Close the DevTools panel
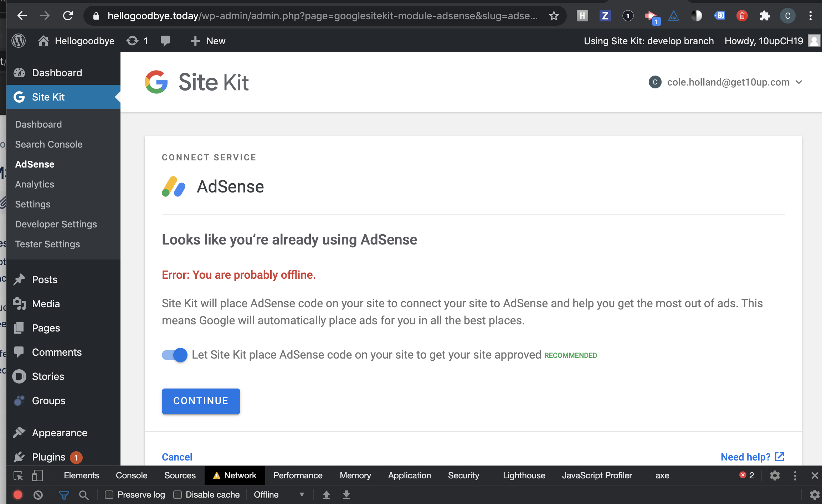The image size is (822, 504). [815, 475]
